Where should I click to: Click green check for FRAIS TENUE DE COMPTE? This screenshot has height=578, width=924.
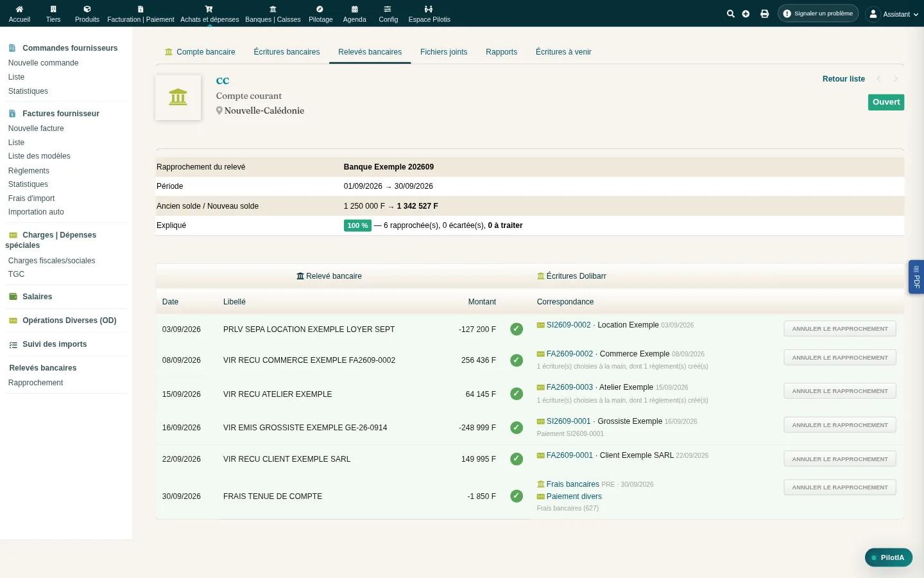tap(517, 496)
